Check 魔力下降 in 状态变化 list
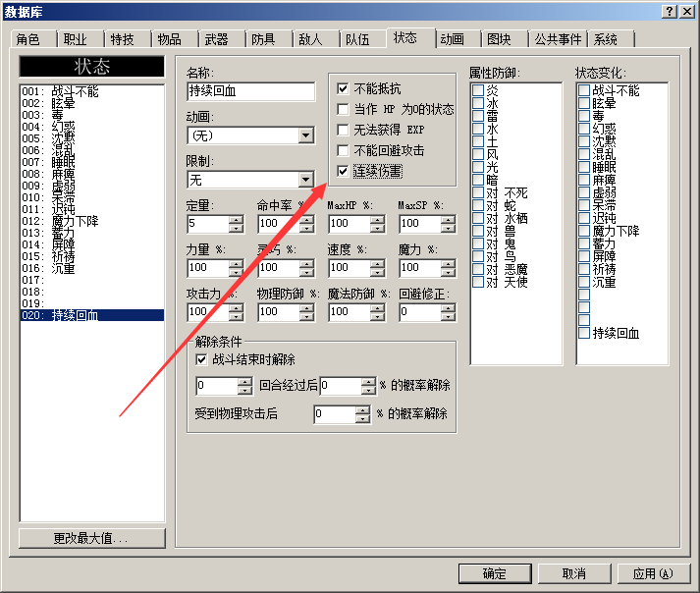 584,231
